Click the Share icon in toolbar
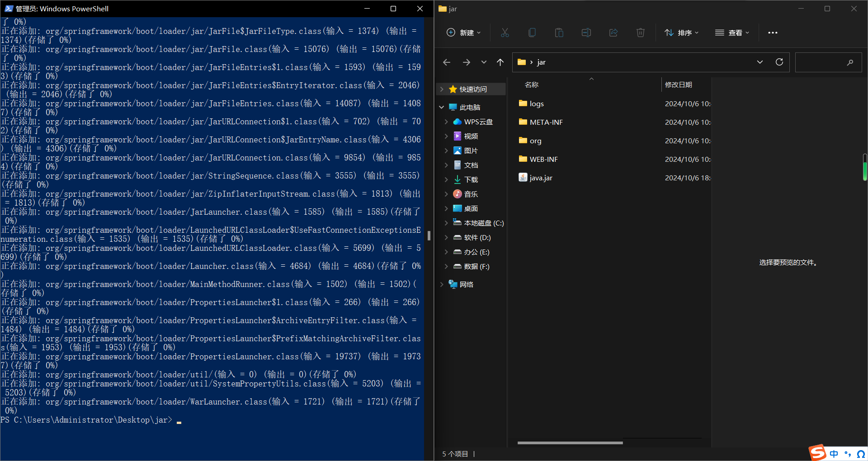 coord(613,33)
